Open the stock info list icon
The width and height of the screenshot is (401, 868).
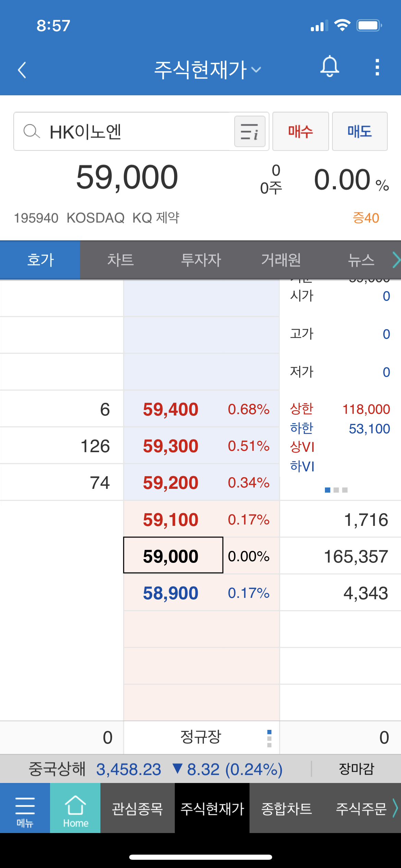point(250,132)
